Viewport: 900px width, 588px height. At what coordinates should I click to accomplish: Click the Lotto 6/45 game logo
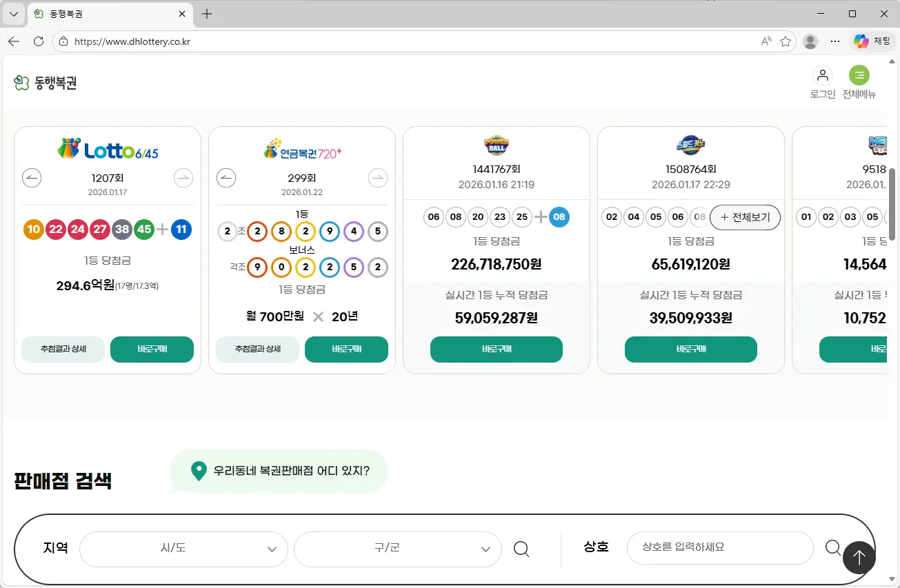point(107,148)
